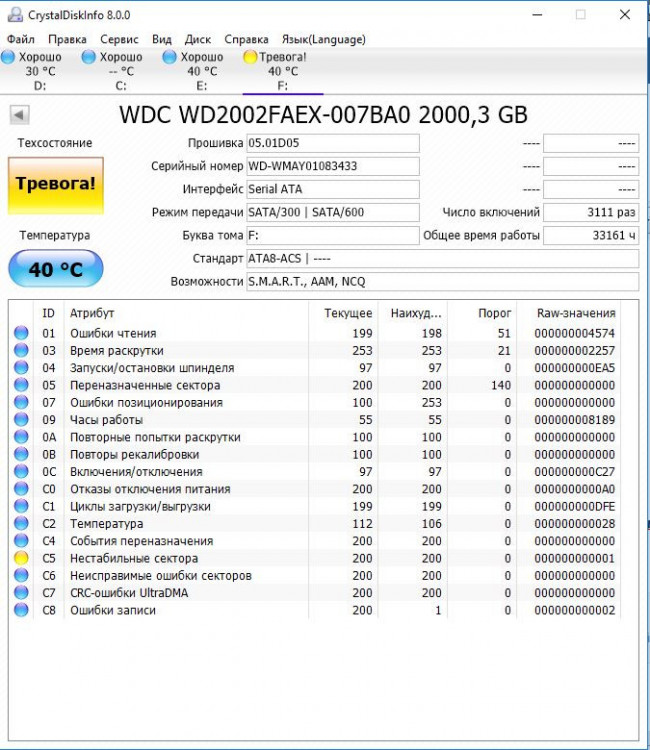
Task: Click the ID column header
Action: [x=48, y=313]
